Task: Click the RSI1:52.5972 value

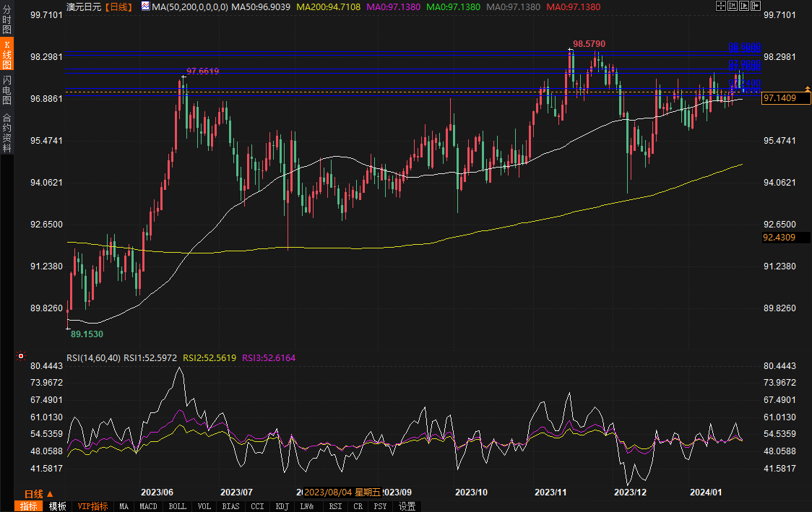Action: pos(150,357)
